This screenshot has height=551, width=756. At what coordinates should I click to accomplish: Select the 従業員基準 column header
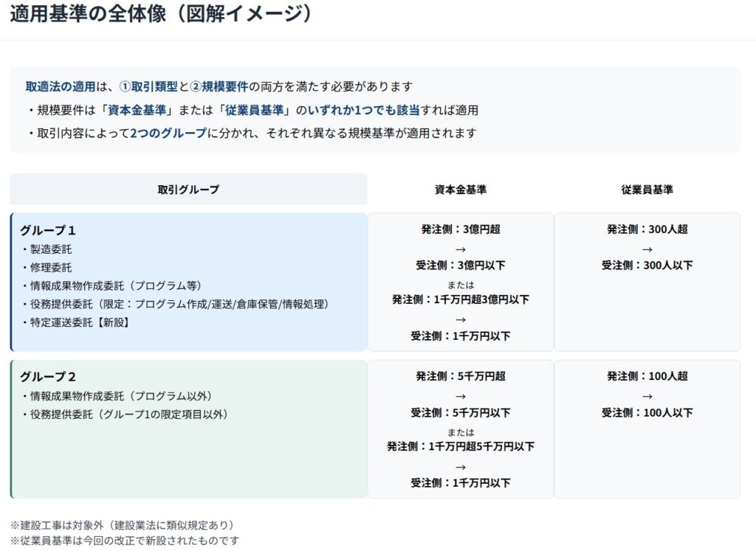pos(647,190)
